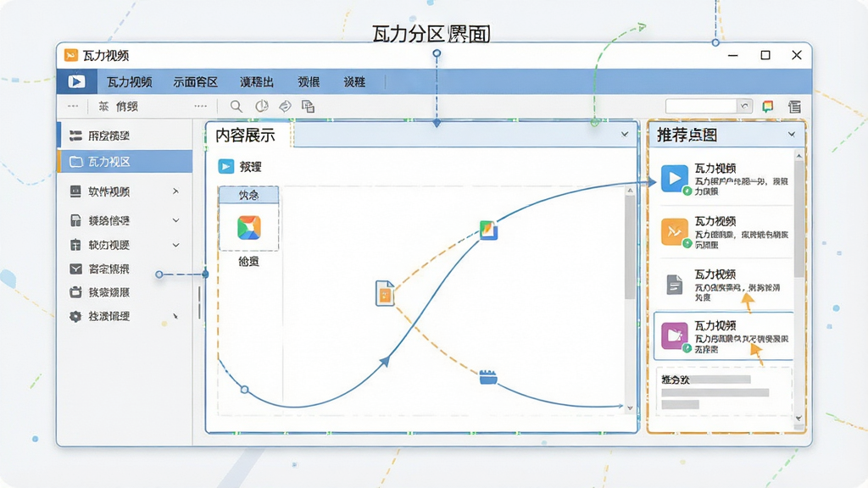The height and width of the screenshot is (488, 868).
Task: Select the envelope mail icon in the sidebar
Action: point(75,269)
